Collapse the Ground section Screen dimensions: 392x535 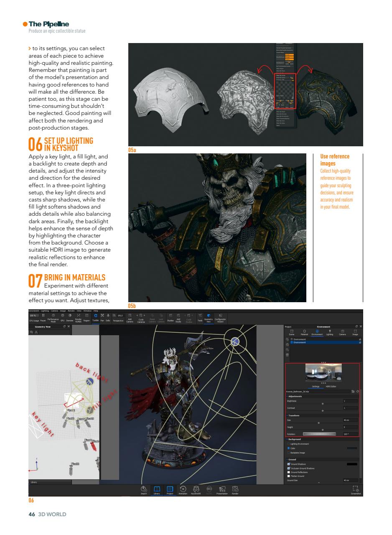click(x=288, y=459)
